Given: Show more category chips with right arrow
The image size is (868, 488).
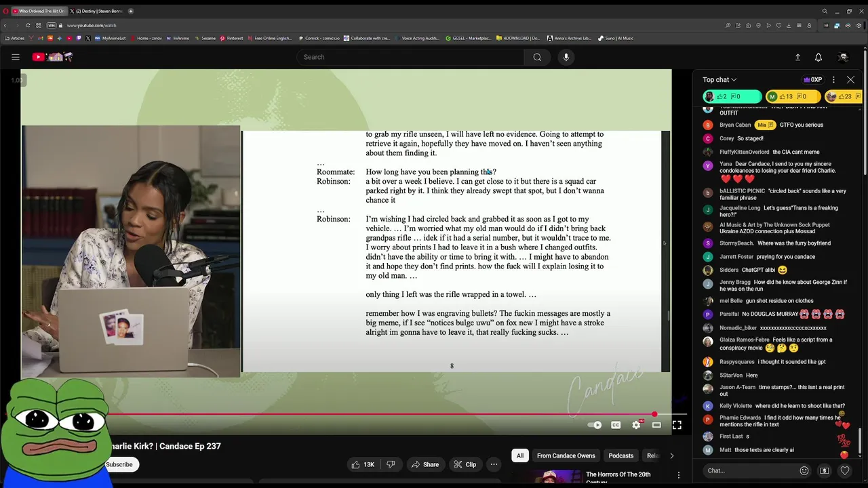Looking at the screenshot, I should (x=671, y=455).
